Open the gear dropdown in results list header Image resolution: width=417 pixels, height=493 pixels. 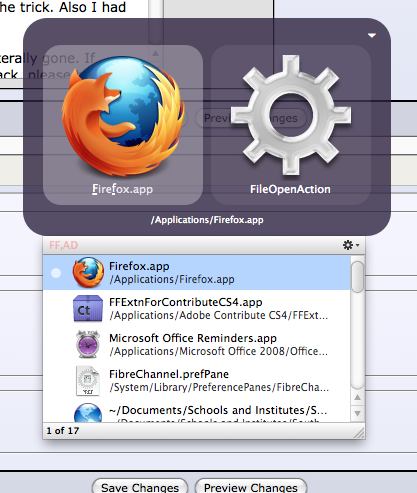351,245
